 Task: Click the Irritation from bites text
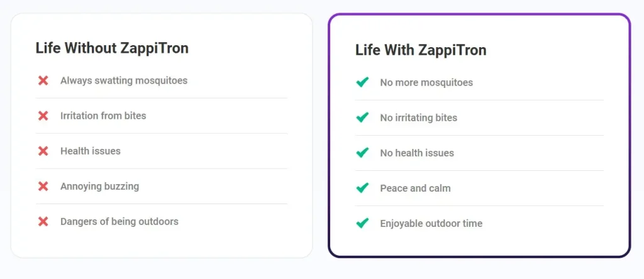103,116
